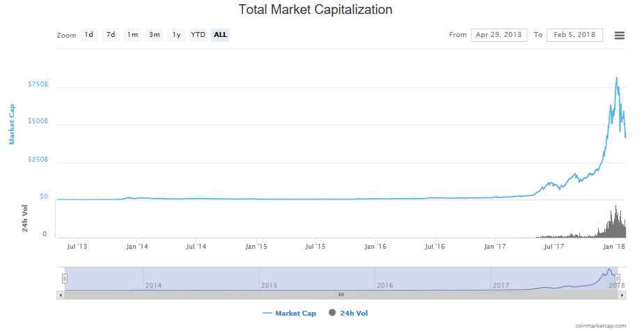Image resolution: width=644 pixels, height=331 pixels.
Task: Click the right navigator range handle
Action: point(617,278)
